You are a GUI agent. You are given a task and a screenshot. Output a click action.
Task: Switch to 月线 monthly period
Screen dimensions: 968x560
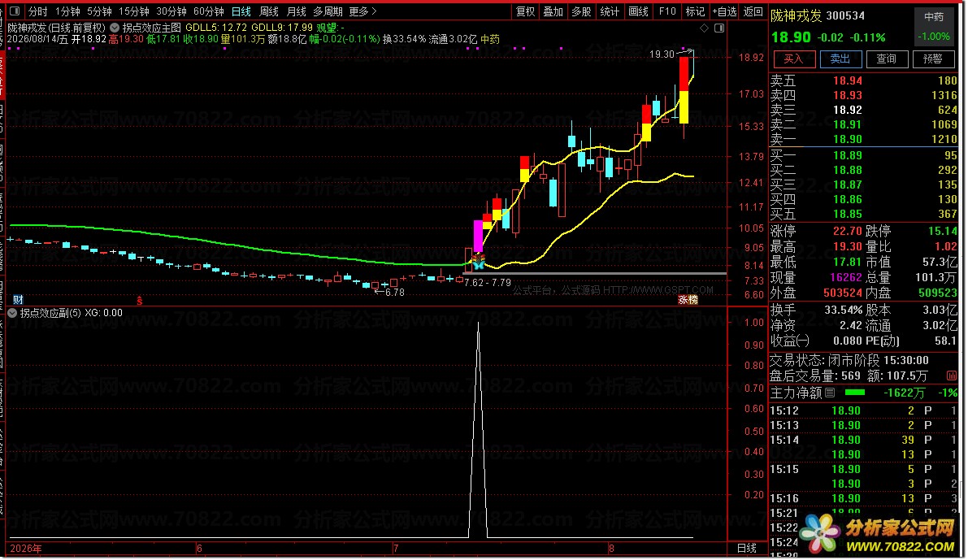pos(297,11)
